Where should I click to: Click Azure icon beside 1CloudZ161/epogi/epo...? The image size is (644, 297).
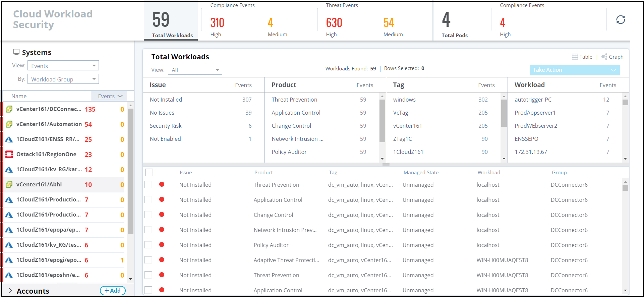9,260
